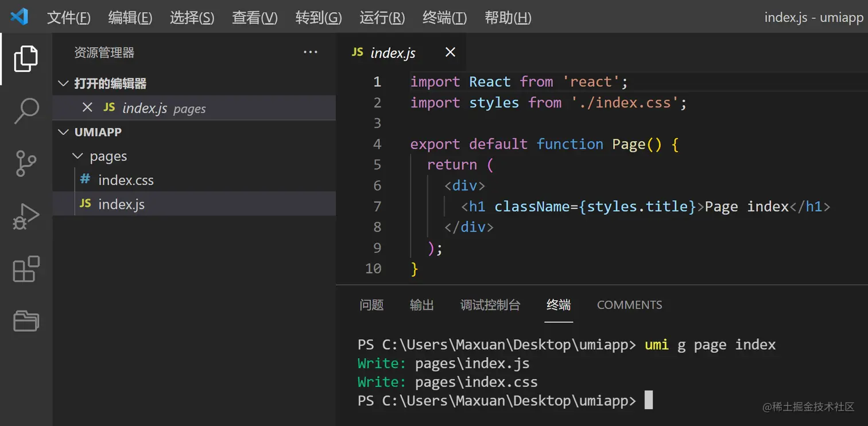This screenshot has width=868, height=426.
Task: Click the './index.css' import path
Action: coord(625,103)
